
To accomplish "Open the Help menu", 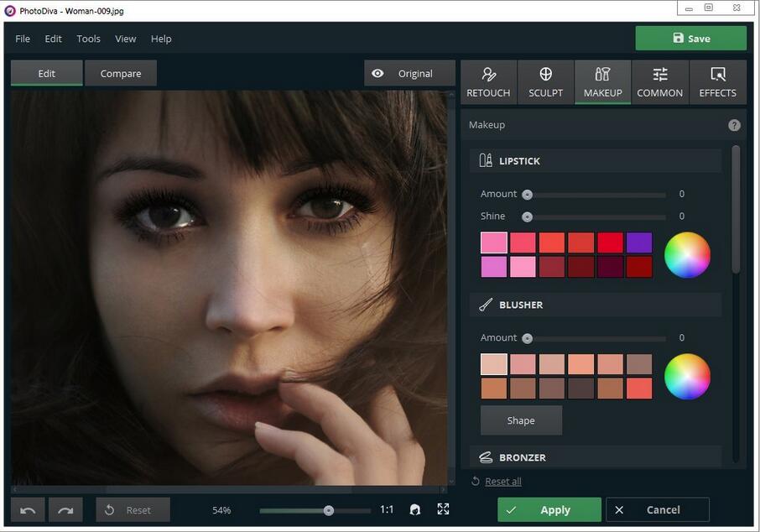I will point(161,39).
